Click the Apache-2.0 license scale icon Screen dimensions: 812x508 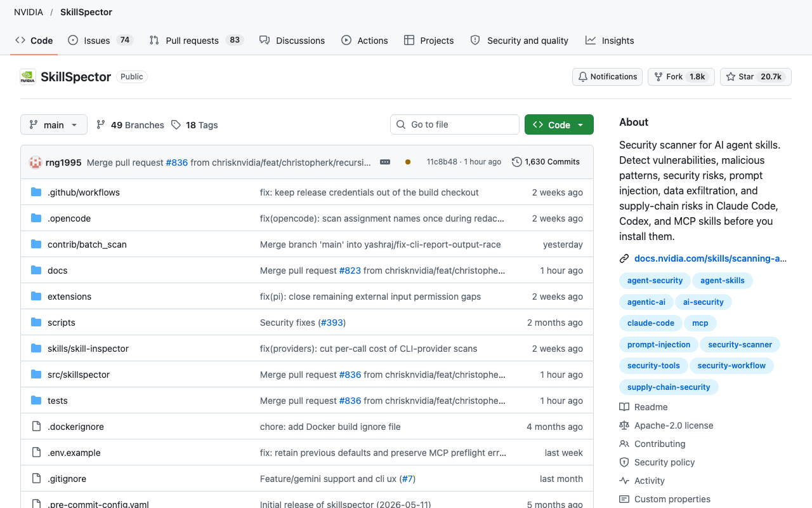point(624,425)
